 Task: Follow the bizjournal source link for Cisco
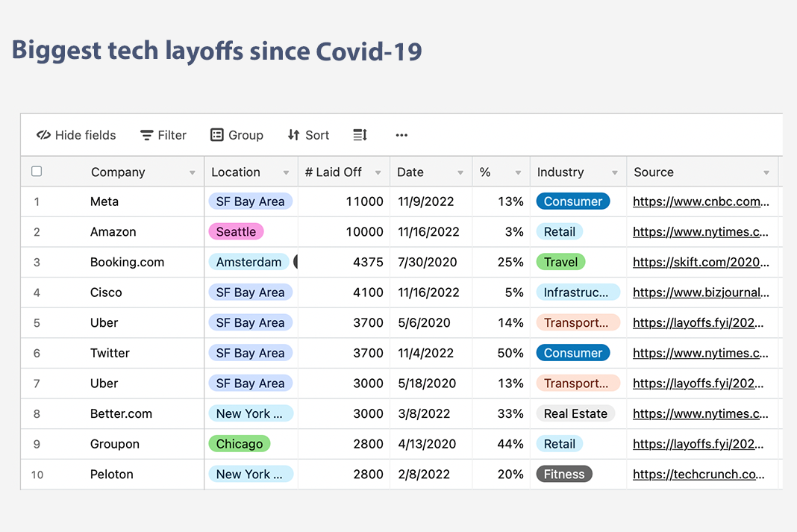click(x=701, y=292)
